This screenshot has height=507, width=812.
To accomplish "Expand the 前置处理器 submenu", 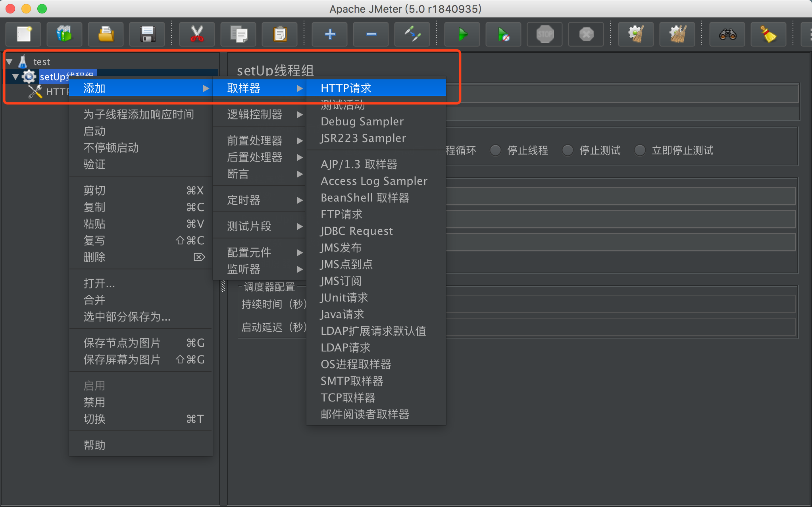I will coord(260,141).
